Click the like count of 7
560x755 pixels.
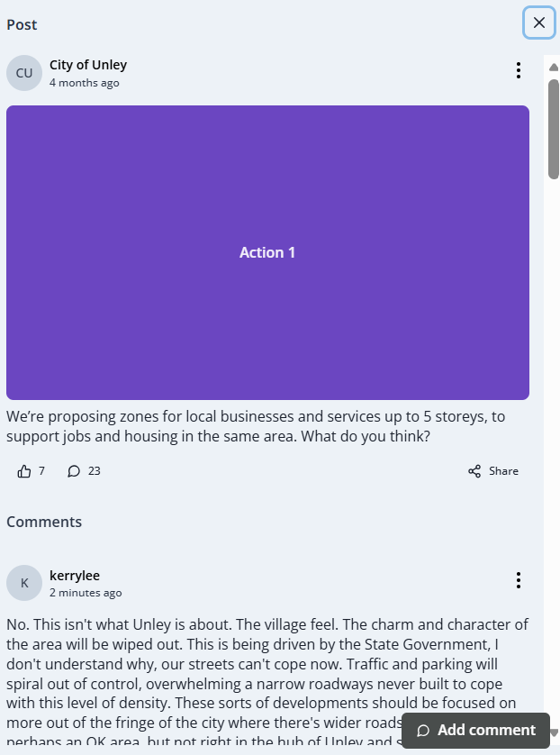tap(41, 471)
